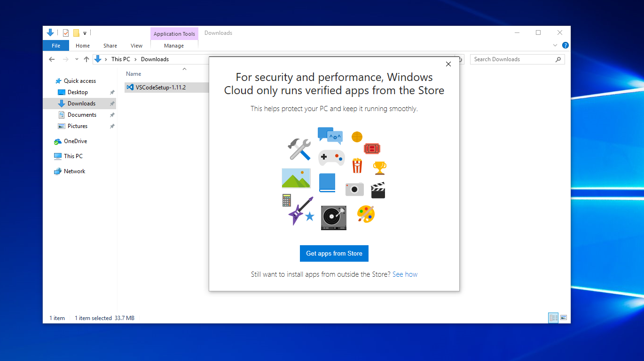Click the pin icon beside Desktop

click(x=112, y=92)
